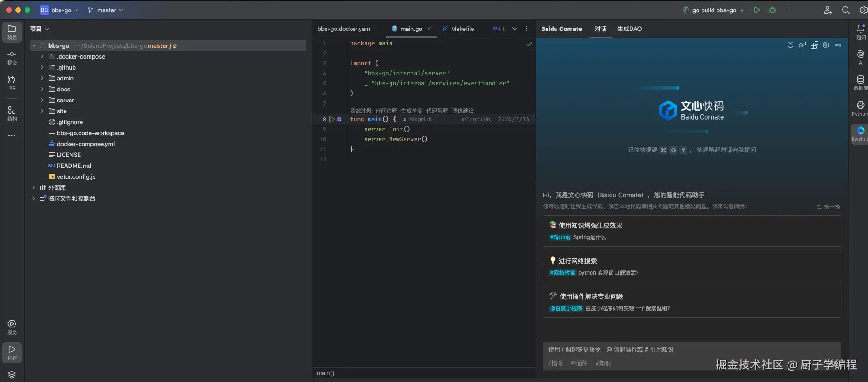Image resolution: width=868 pixels, height=382 pixels.
Task: Expand 临时文件和控制台 node
Action: click(x=34, y=198)
